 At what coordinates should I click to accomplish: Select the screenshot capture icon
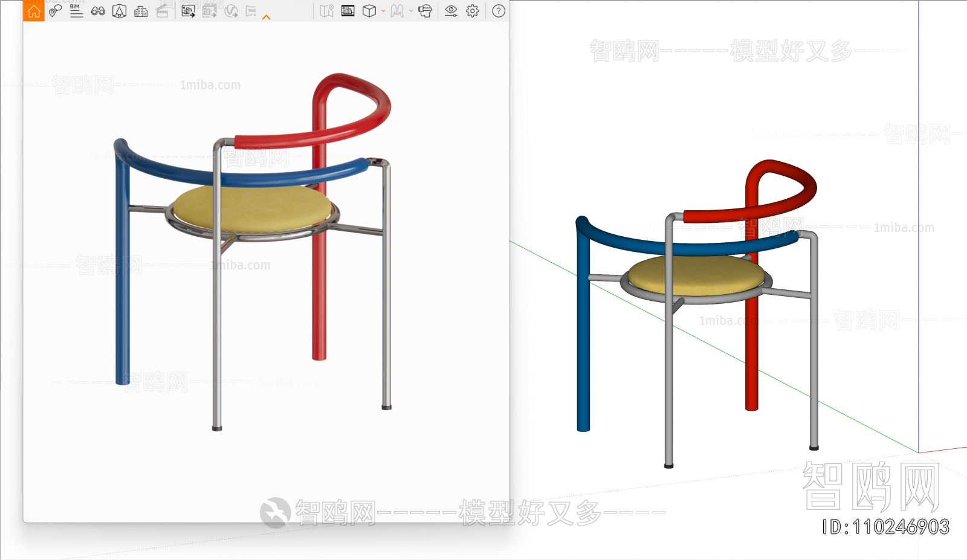pos(349,11)
